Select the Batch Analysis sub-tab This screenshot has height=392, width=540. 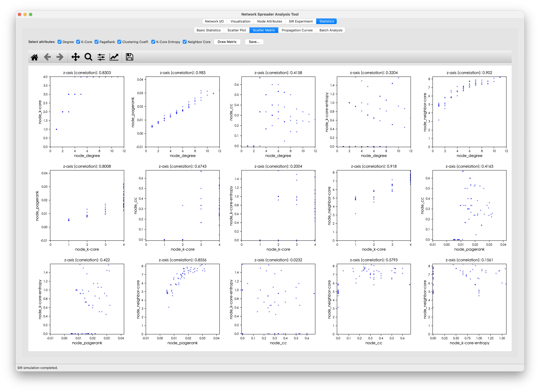click(x=331, y=30)
